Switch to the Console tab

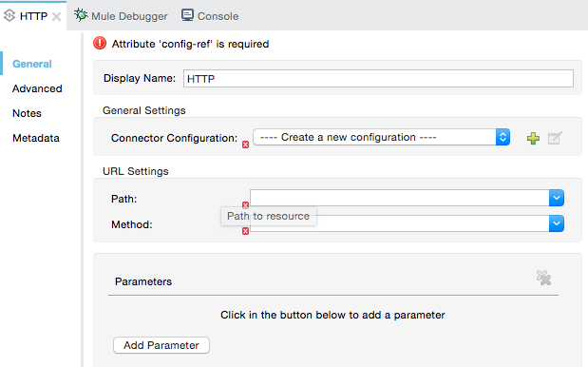(x=210, y=16)
